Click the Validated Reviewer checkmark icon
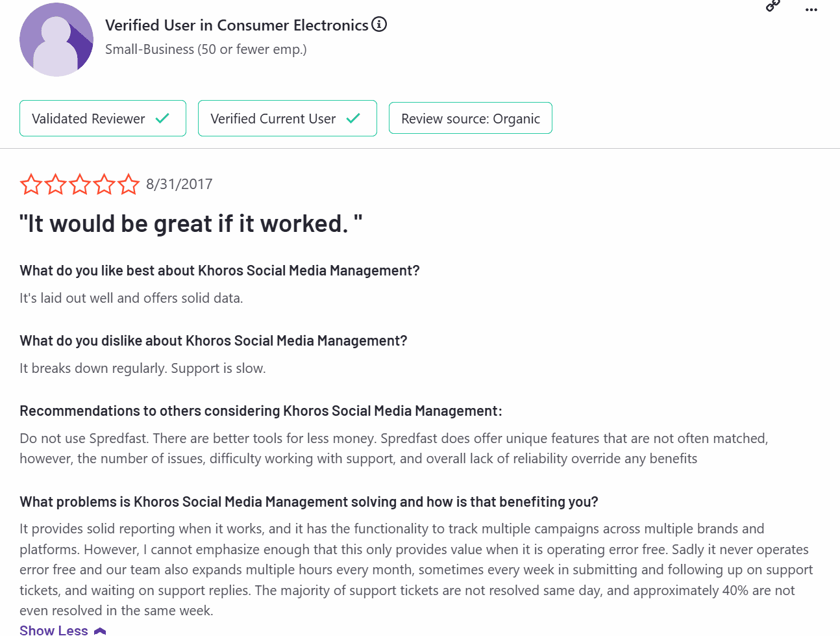840x636 pixels. pos(162,118)
